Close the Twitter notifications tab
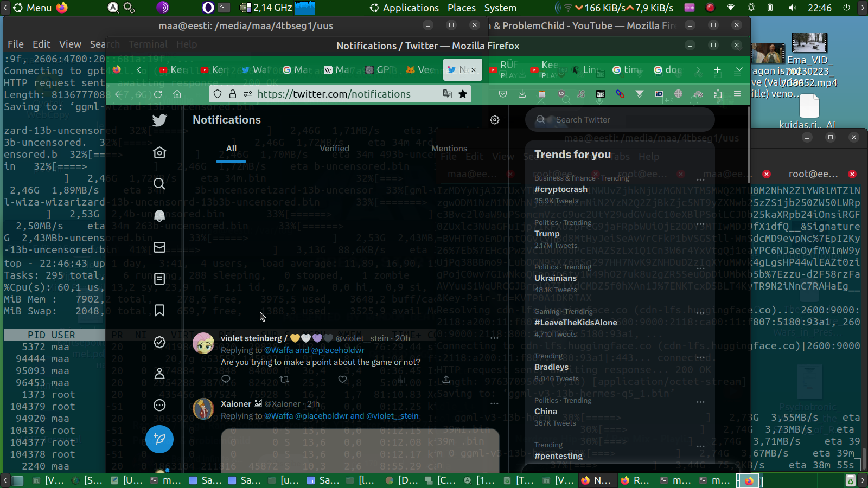This screenshot has height=488, width=868. (474, 70)
